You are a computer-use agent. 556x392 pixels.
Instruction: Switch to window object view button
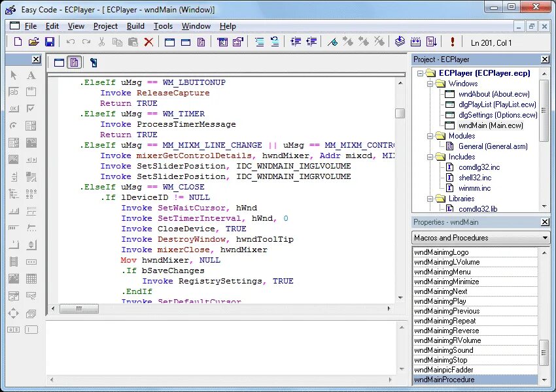click(x=60, y=63)
